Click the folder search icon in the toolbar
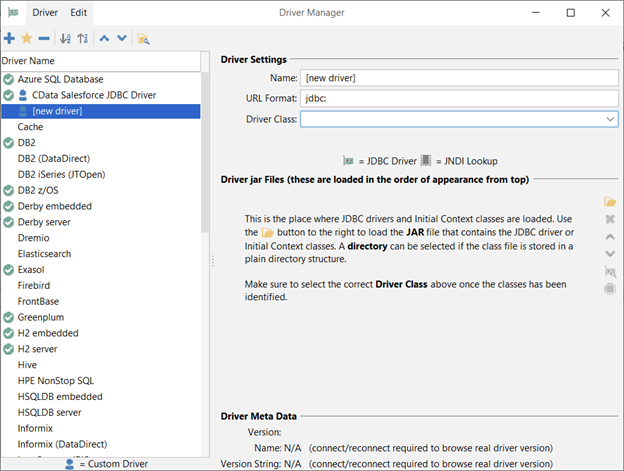The width and height of the screenshot is (624, 471). tap(144, 38)
